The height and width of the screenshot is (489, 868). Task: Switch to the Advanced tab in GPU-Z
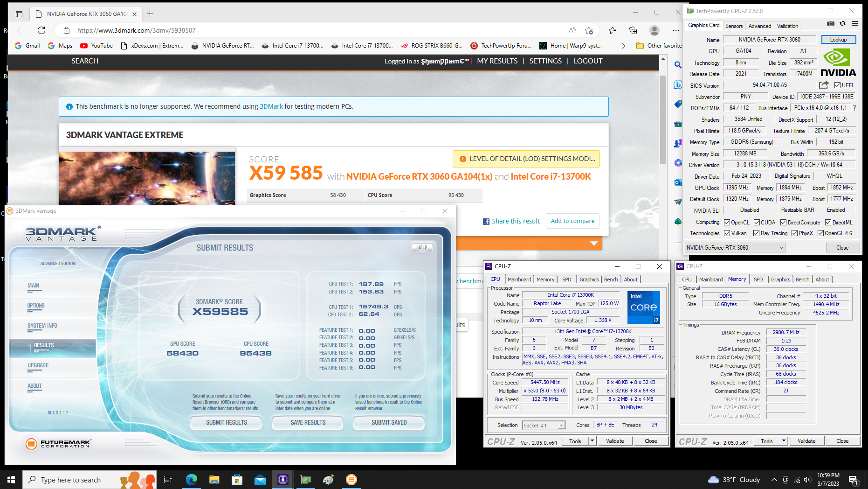[x=760, y=26]
